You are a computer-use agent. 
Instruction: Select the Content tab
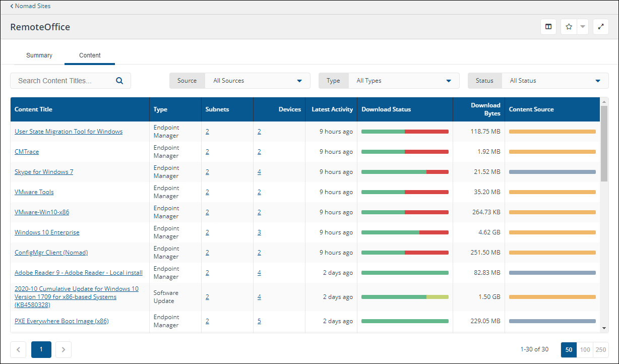90,55
